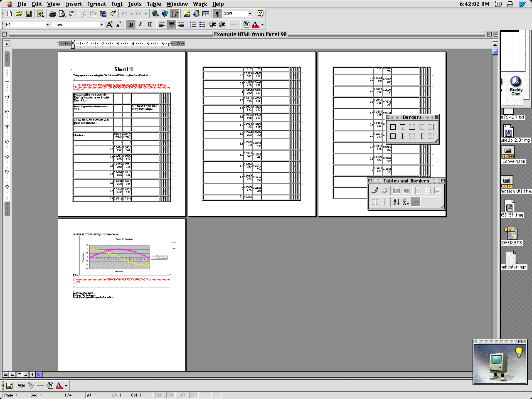Open the Font Color dropdown arrow

[261, 24]
